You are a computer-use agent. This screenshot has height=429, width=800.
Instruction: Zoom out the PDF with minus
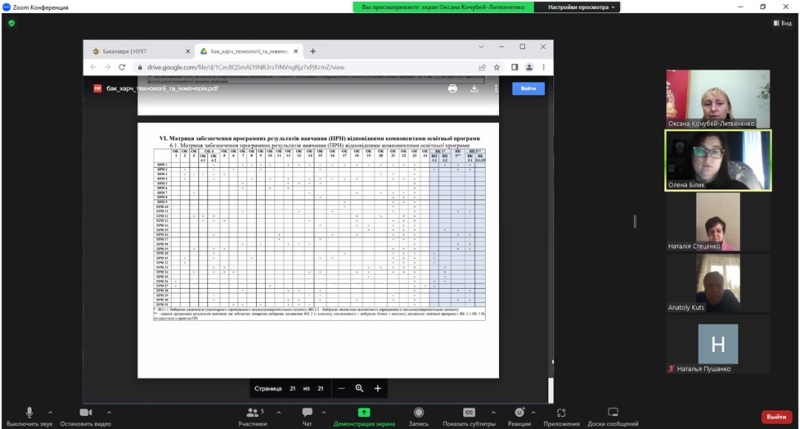[x=341, y=388]
